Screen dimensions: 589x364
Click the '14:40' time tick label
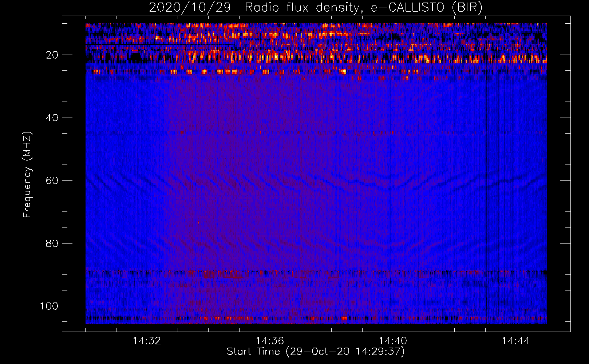393,341
